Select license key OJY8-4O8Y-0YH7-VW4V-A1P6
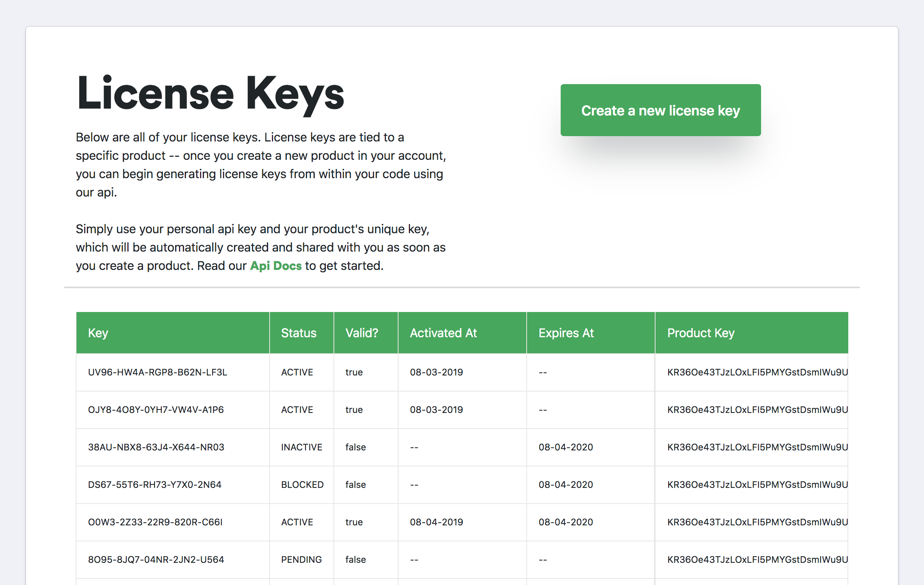The height and width of the screenshot is (585, 924). (155, 409)
